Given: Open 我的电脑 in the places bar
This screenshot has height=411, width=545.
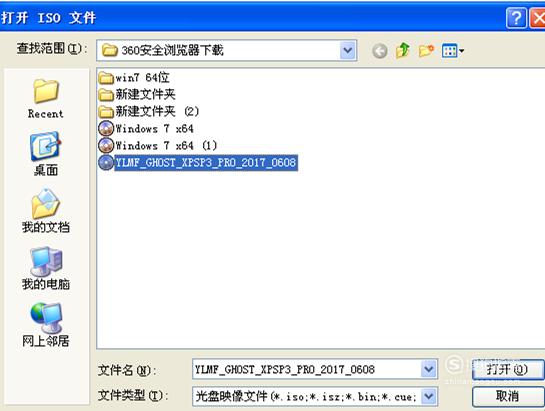Looking at the screenshot, I should point(46,268).
